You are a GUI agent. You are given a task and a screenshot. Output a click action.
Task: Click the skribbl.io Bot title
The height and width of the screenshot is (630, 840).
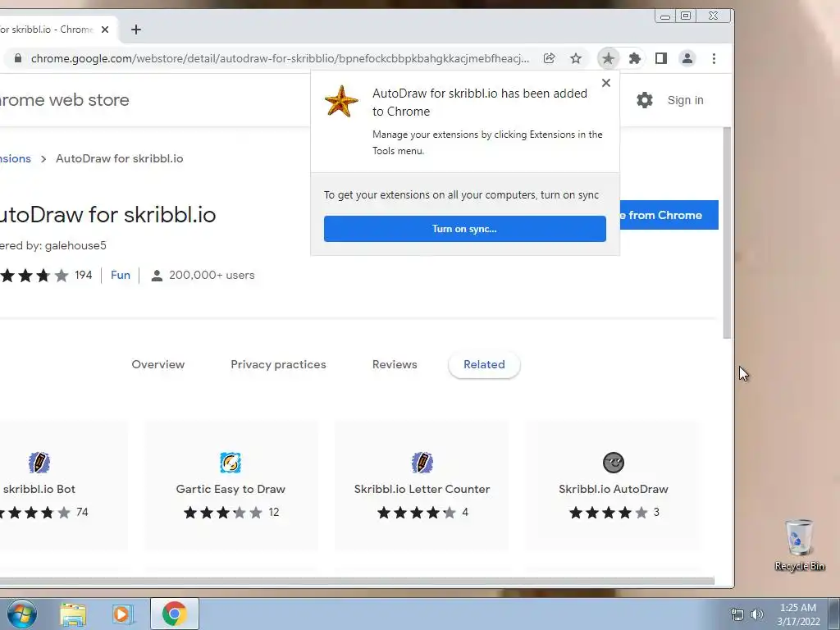coord(39,489)
